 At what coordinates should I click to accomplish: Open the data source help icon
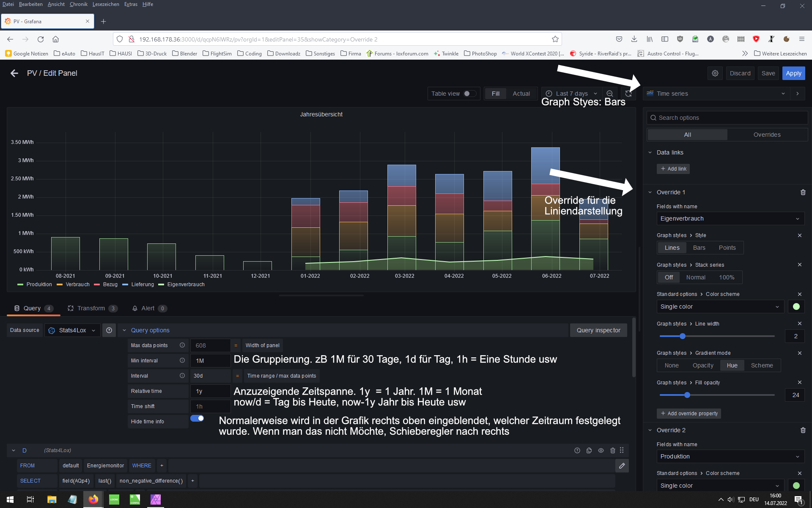click(109, 330)
